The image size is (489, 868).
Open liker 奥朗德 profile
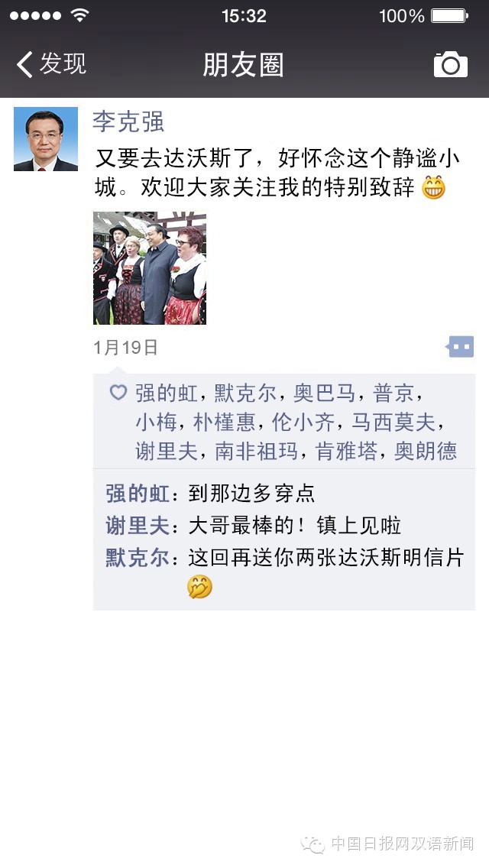pos(426,452)
